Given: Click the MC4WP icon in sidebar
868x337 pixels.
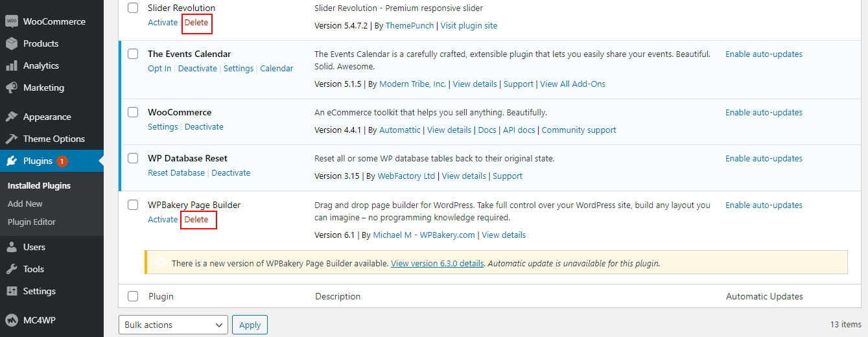Looking at the screenshot, I should tap(11, 320).
